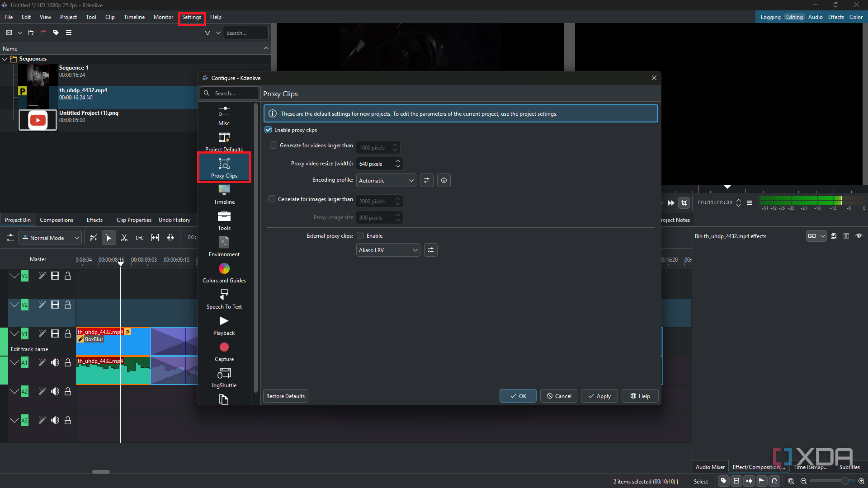Enable external proxy clips checkbox
868x488 pixels.
tap(360, 236)
